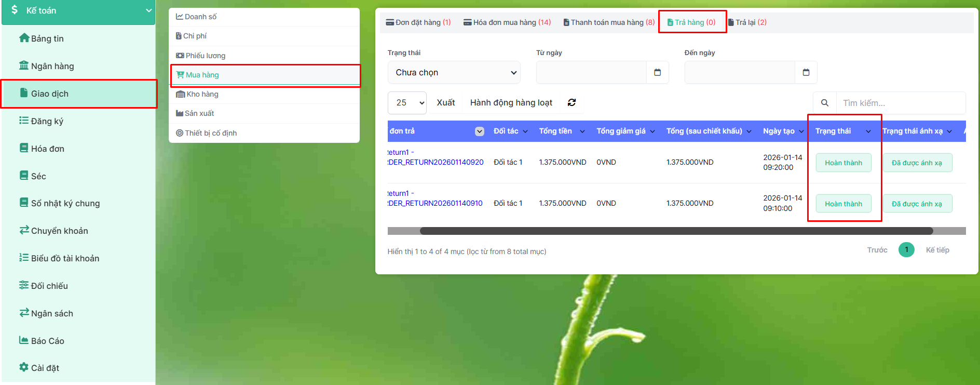The width and height of the screenshot is (980, 385).
Task: Open Ngân hàng in the sidebar
Action: (x=52, y=66)
